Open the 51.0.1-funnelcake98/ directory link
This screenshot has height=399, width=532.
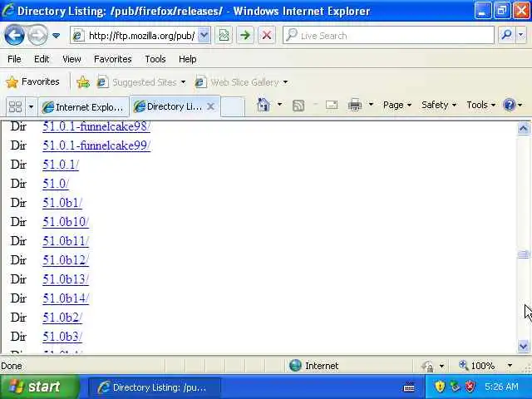96,126
